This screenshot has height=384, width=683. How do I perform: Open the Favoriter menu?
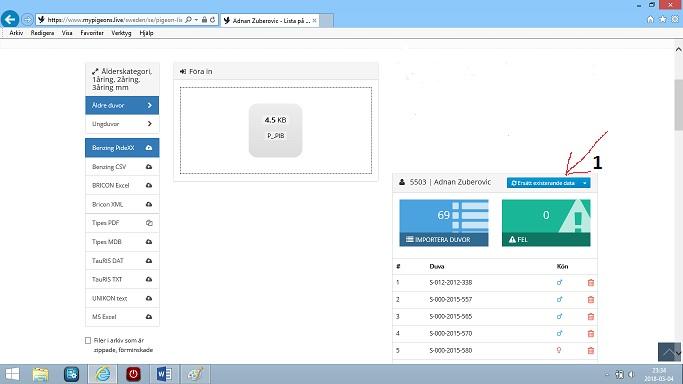pyautogui.click(x=92, y=33)
